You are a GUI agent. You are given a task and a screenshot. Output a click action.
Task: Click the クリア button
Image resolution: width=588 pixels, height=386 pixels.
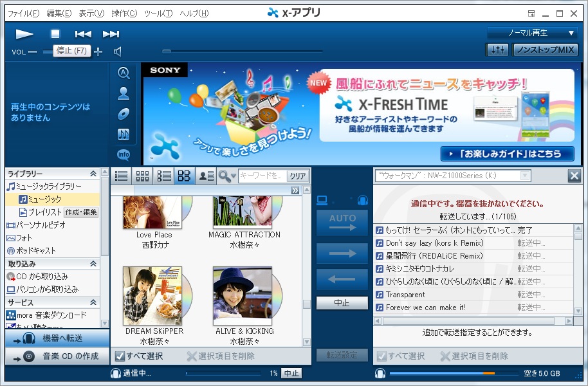pyautogui.click(x=298, y=176)
